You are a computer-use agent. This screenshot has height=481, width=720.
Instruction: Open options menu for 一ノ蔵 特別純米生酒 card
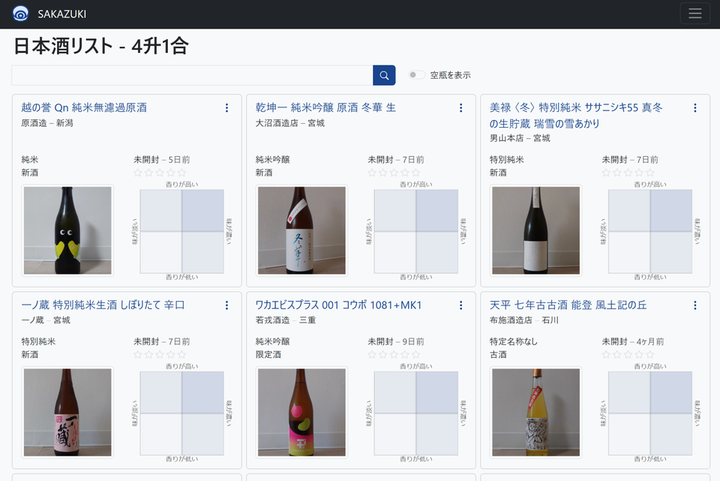point(227,305)
